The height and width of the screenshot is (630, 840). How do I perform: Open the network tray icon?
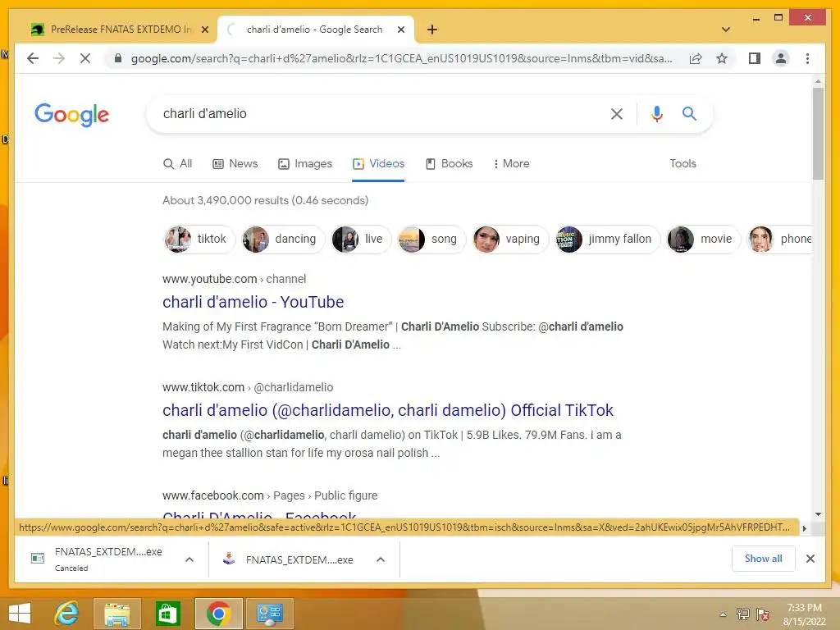(742, 614)
